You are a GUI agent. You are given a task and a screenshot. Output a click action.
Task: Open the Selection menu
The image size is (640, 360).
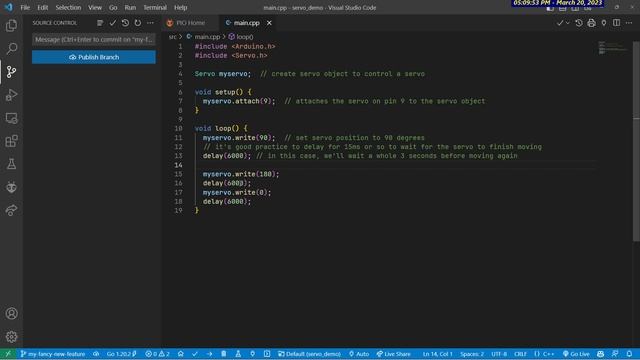coord(68,7)
